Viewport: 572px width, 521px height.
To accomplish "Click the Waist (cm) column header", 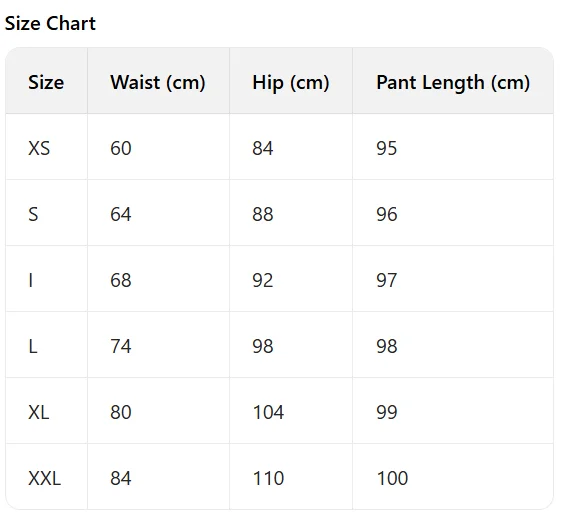I will 158,82.
